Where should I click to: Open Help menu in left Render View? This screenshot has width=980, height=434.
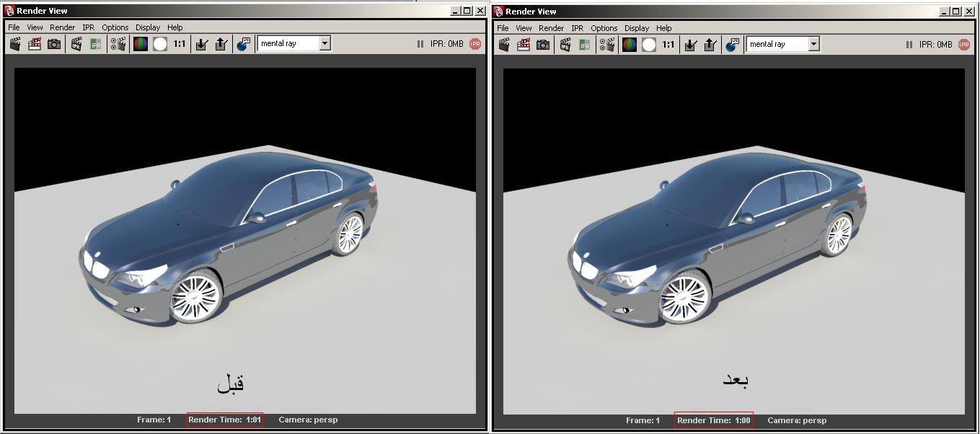coord(175,27)
